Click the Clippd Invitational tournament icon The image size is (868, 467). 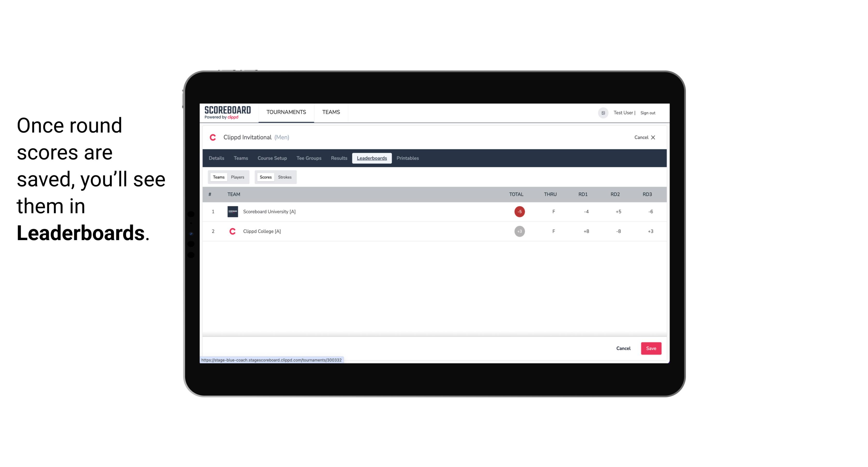(214, 138)
